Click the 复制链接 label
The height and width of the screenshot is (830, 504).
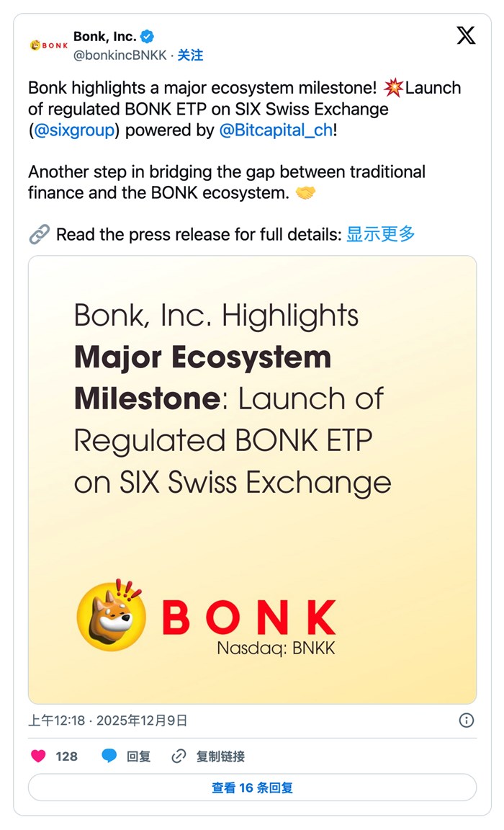tap(220, 756)
